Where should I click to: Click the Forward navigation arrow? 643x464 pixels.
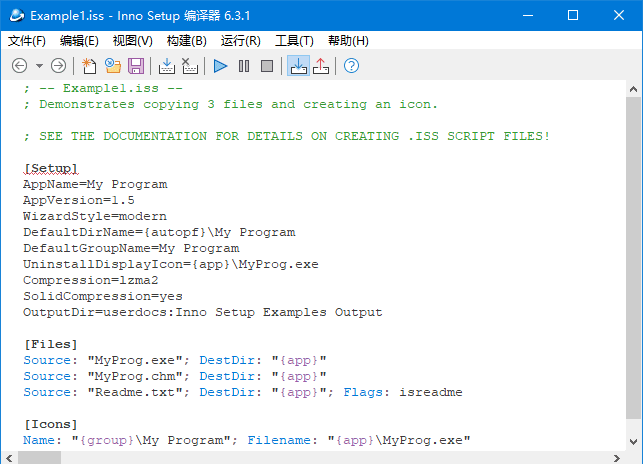(x=58, y=66)
